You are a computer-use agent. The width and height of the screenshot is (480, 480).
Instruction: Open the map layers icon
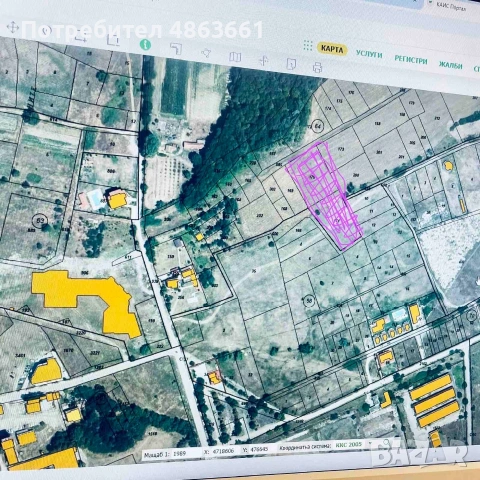click(x=235, y=57)
